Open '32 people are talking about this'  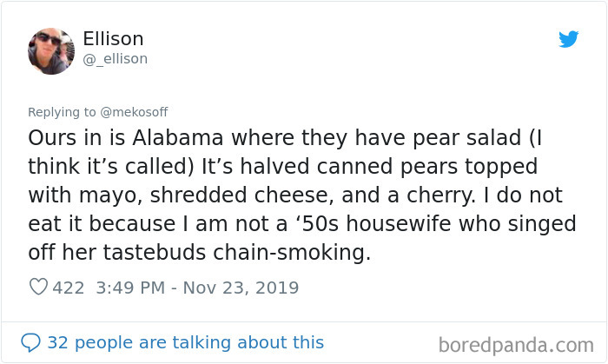click(185, 342)
